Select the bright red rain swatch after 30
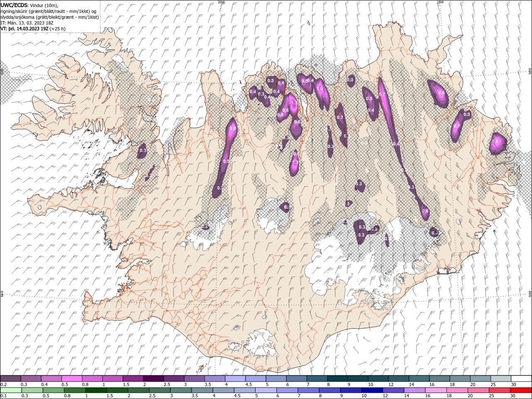Viewport: 532px width, 399px height. pyautogui.click(x=520, y=390)
